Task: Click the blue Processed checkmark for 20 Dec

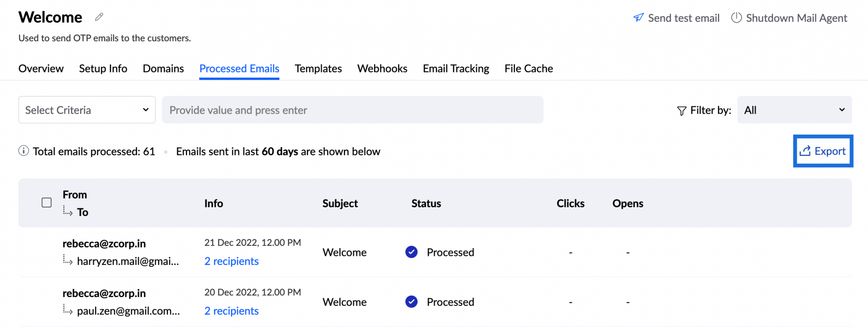Action: pyautogui.click(x=411, y=301)
